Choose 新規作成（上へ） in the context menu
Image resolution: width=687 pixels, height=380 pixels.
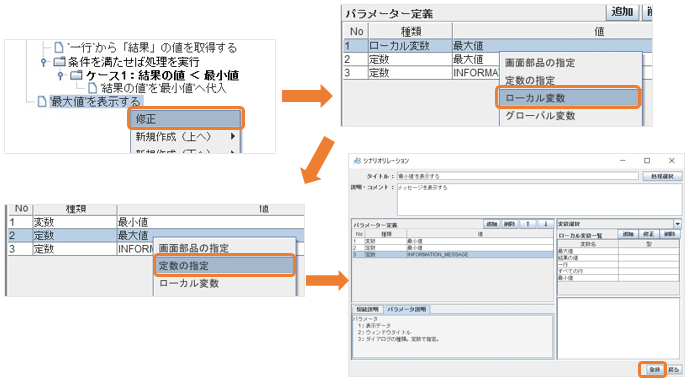[185, 136]
